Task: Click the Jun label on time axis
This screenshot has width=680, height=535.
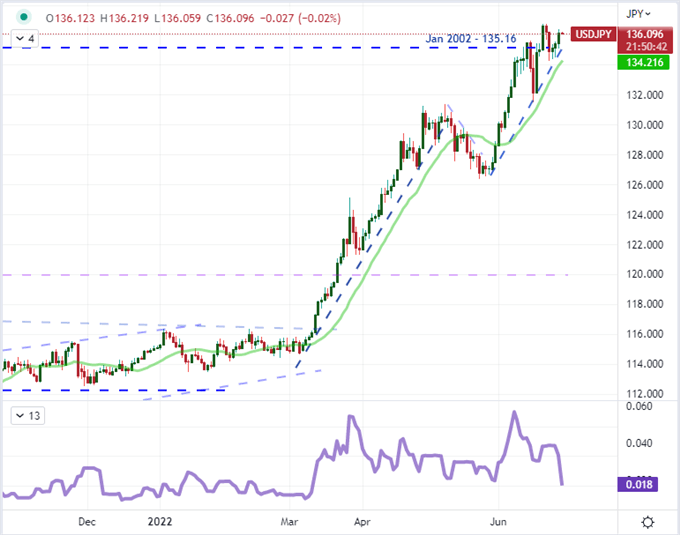Action: [x=498, y=522]
